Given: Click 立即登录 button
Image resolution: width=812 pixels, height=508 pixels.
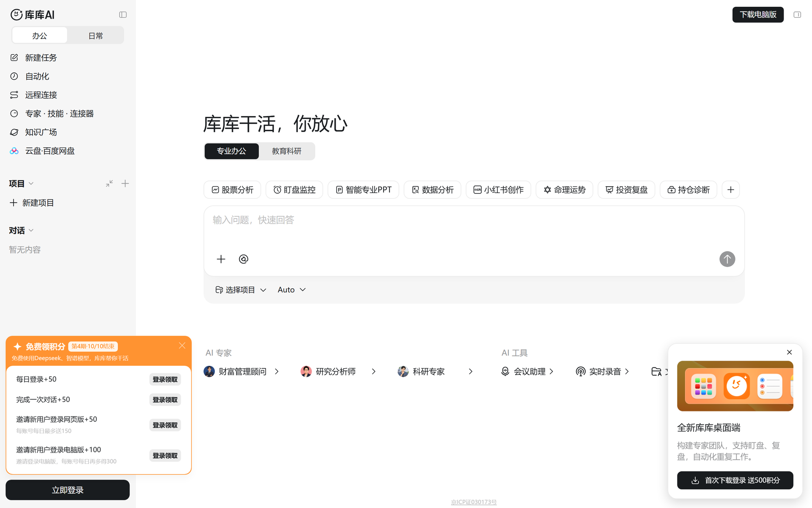Looking at the screenshot, I should pos(68,490).
